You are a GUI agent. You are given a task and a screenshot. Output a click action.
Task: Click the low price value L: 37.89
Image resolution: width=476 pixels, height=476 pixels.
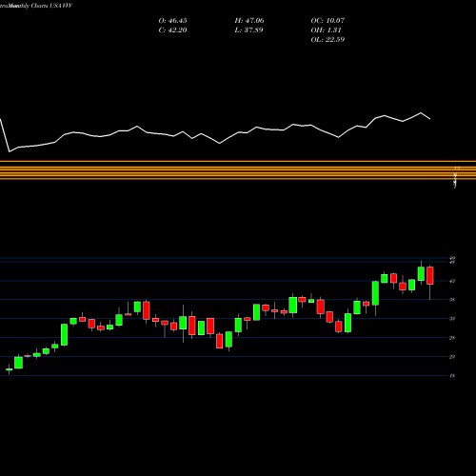[249, 30]
